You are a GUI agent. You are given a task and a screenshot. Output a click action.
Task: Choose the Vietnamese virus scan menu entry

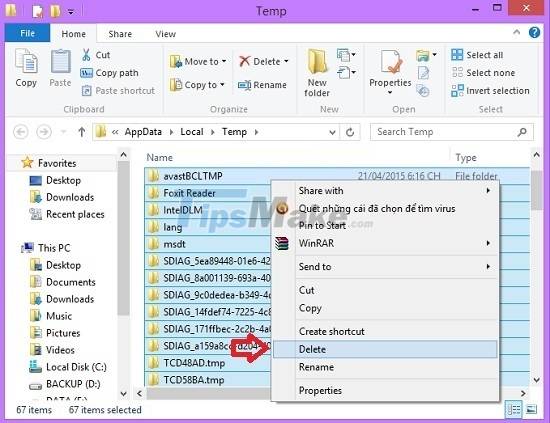tap(385, 209)
